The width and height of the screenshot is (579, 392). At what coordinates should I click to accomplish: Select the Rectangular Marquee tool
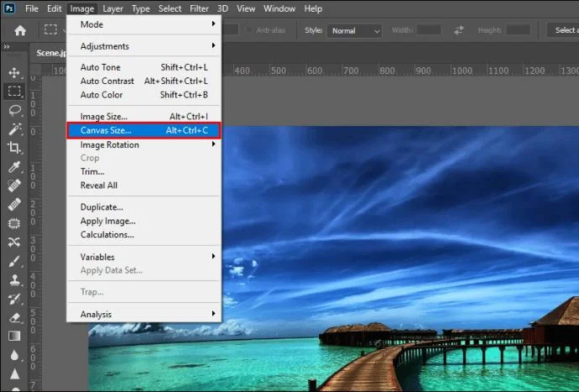coord(14,91)
